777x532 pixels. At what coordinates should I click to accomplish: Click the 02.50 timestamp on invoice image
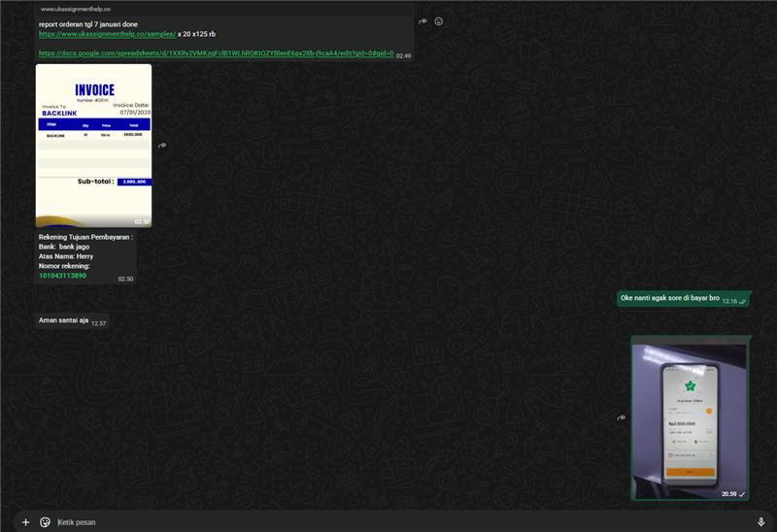(142, 221)
